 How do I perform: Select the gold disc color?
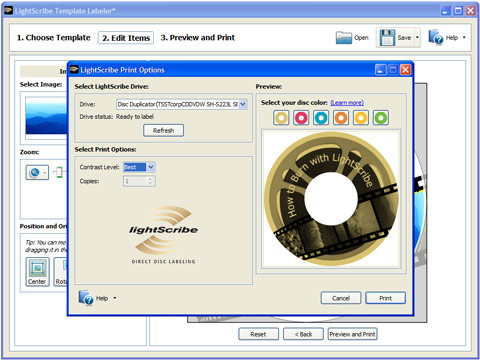[x=281, y=118]
